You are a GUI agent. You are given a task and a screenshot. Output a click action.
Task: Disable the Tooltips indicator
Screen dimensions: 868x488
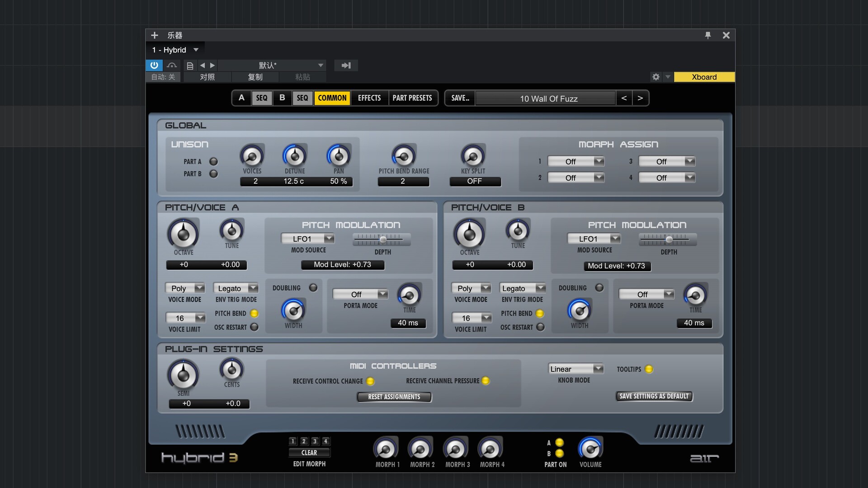tap(649, 369)
